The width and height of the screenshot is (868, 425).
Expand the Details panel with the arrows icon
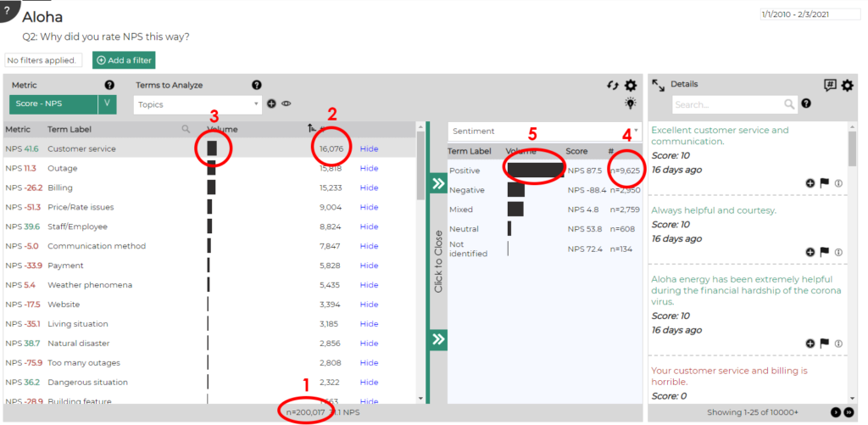point(658,85)
